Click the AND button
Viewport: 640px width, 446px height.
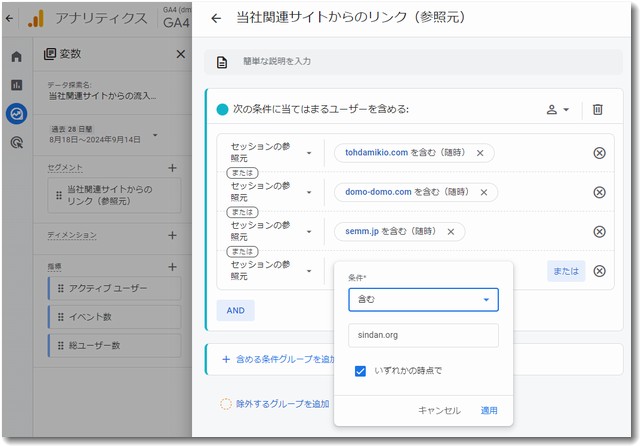[235, 310]
